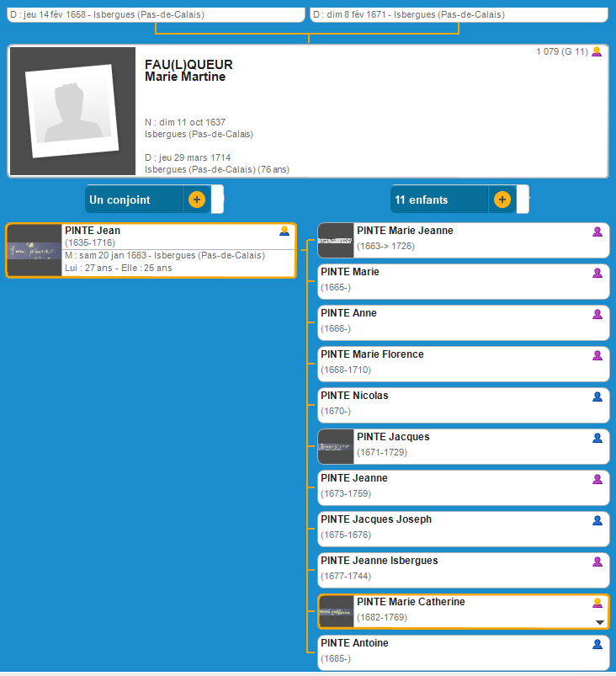Viewport: 616px width, 676px height.
Task: Click the male icon on Jean Pinte's card
Action: (x=284, y=231)
